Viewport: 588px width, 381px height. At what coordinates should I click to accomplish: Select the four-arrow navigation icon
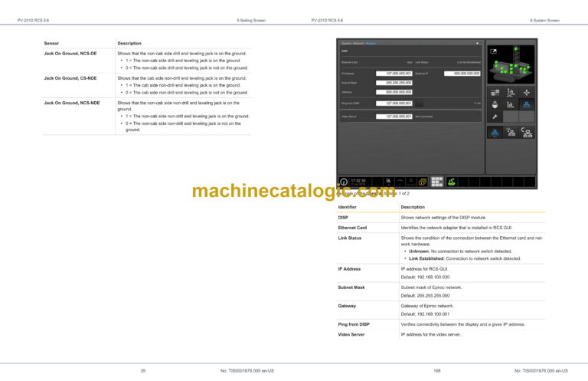click(x=527, y=92)
